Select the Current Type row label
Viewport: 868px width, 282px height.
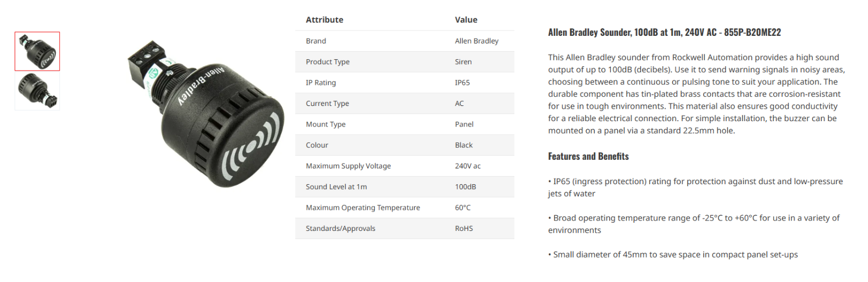click(327, 104)
